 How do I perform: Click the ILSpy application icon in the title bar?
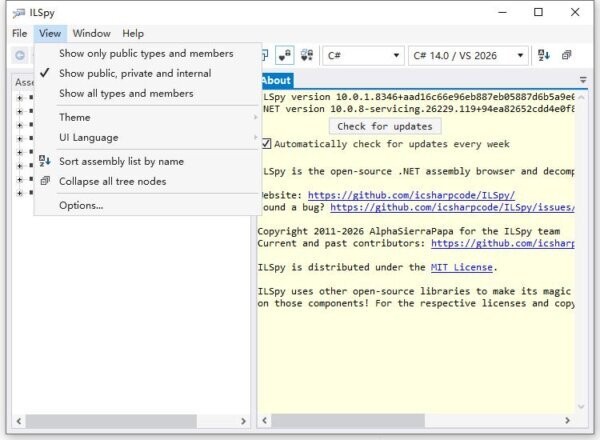tap(18, 13)
